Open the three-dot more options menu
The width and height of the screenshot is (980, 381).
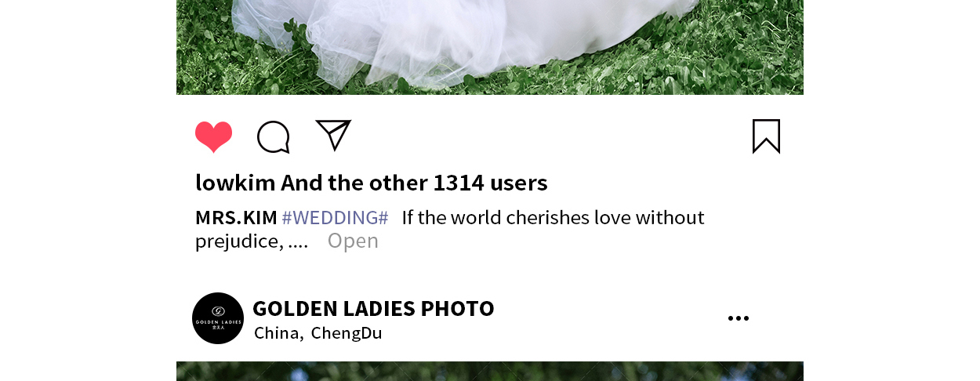point(738,318)
